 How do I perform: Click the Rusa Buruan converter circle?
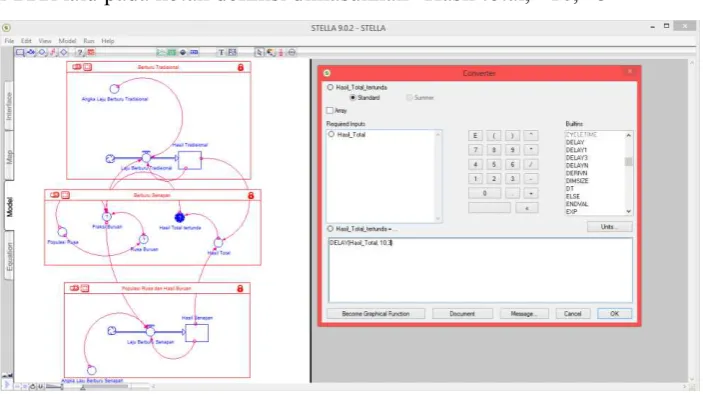coord(143,239)
